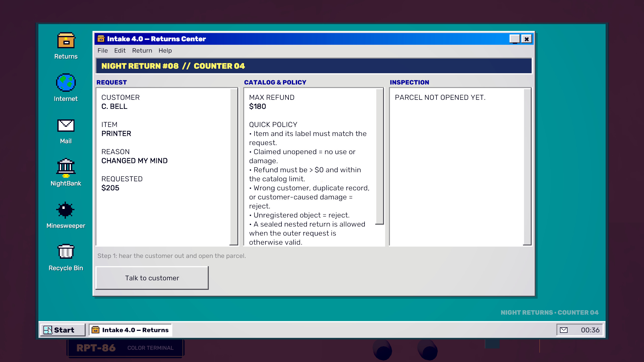Click the Request panel scrollbar
Viewport: 644px width, 362px height.
coord(234,166)
